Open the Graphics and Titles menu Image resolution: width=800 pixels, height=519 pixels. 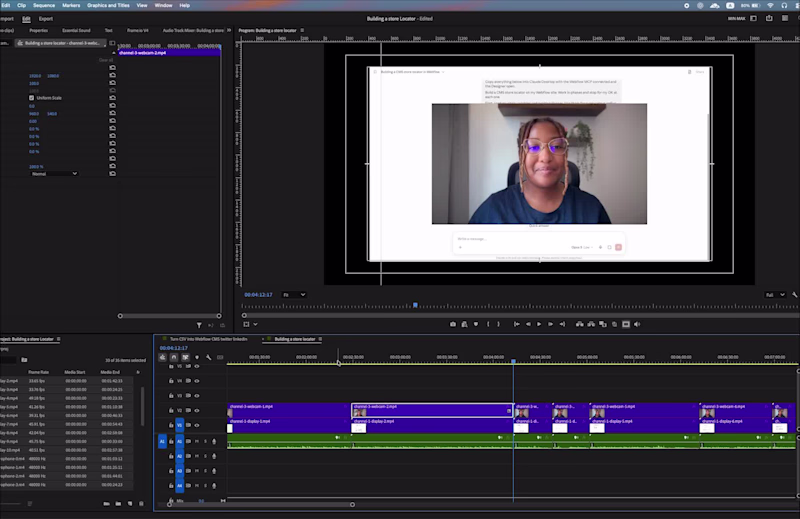coord(108,5)
